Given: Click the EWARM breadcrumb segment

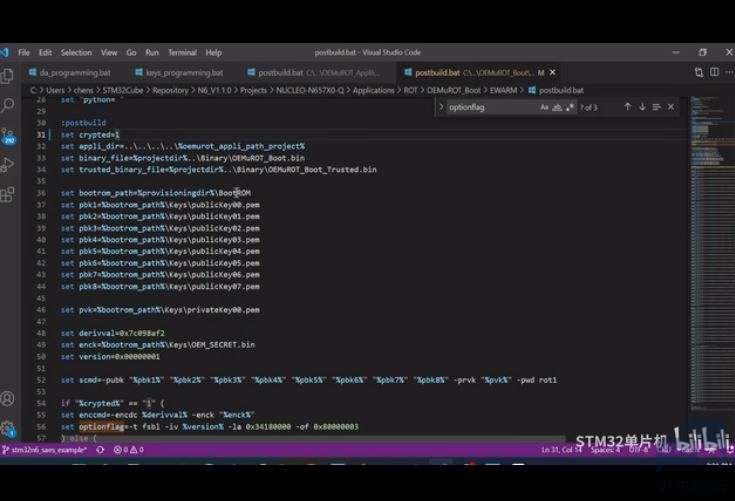Looking at the screenshot, I should [x=503, y=90].
